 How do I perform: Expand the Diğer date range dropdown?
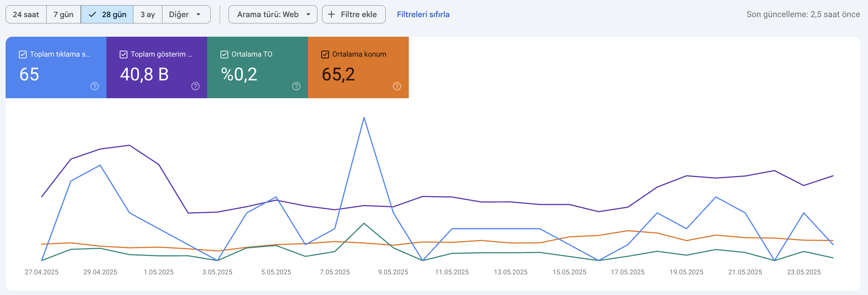click(186, 14)
